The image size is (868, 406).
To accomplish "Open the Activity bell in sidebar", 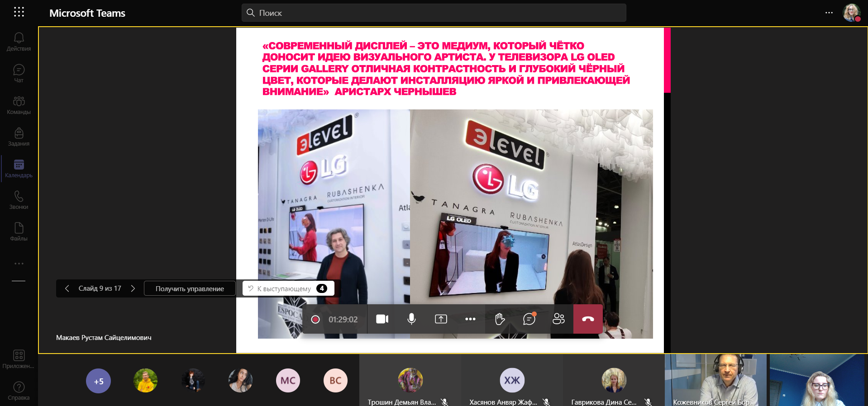I will [19, 42].
